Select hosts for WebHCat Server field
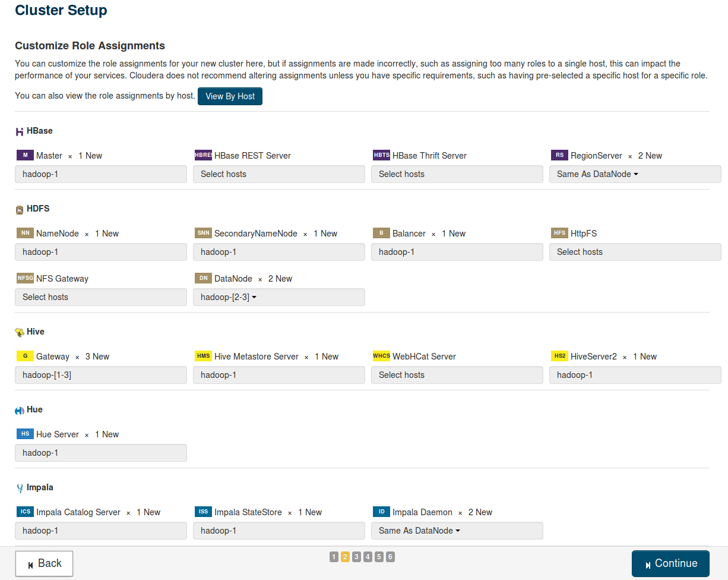 point(457,375)
